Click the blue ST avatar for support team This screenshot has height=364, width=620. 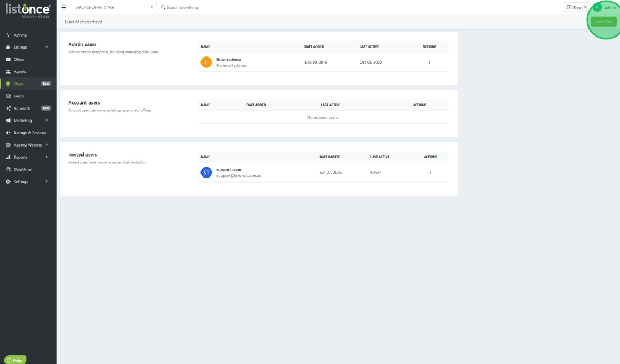(x=206, y=172)
